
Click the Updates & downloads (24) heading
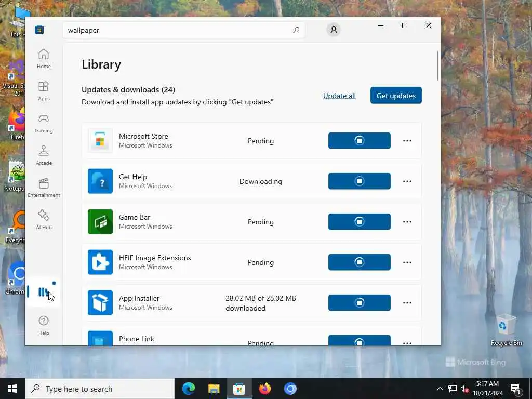pyautogui.click(x=128, y=89)
